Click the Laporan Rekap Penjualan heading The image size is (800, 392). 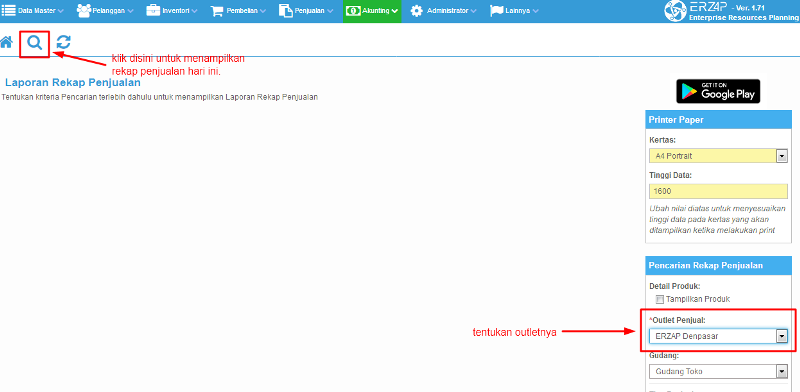(73, 82)
